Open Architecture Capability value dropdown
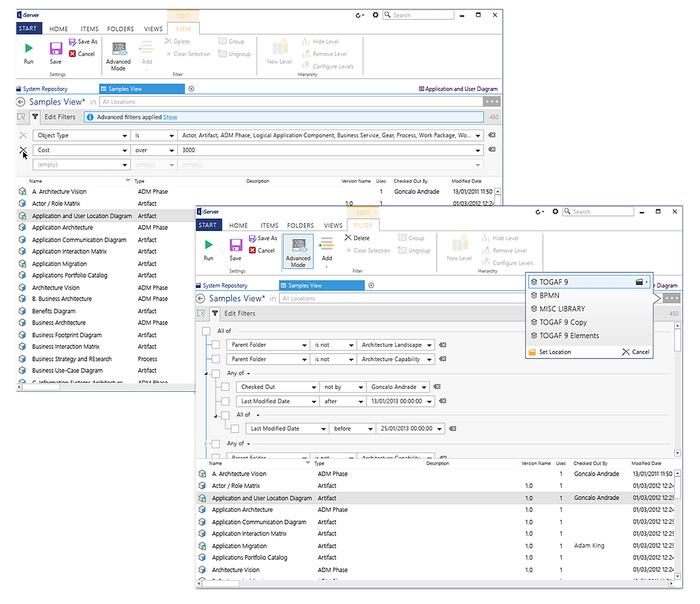The height and width of the screenshot is (604, 700). 429,359
